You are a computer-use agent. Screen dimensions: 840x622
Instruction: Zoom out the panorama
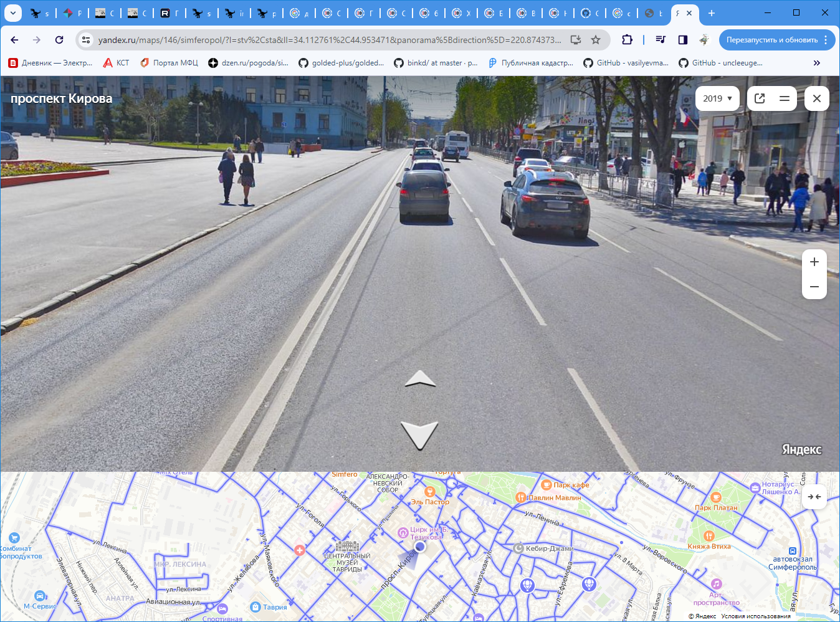pyautogui.click(x=814, y=287)
